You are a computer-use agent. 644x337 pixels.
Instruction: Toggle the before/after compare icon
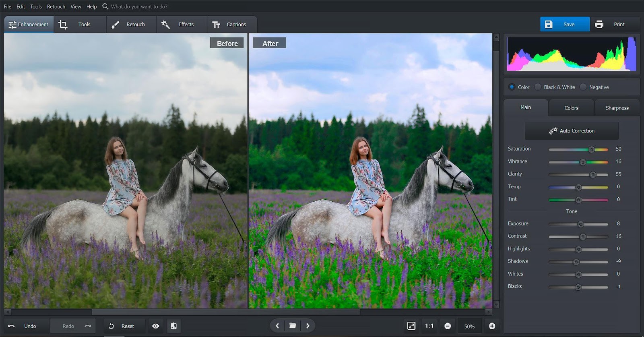tap(173, 326)
